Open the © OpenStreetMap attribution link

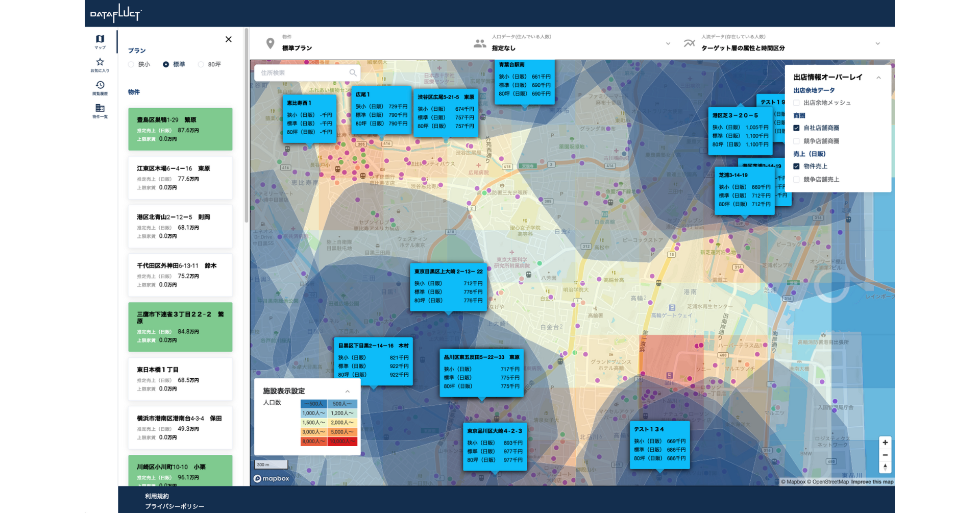click(828, 482)
